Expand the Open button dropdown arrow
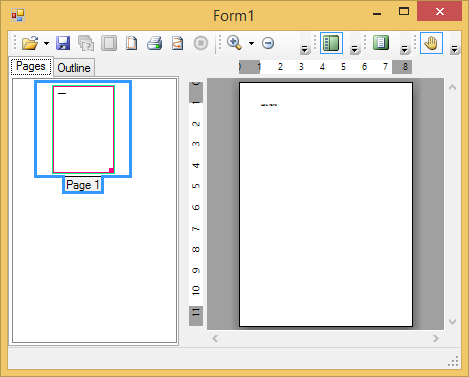 [46, 43]
